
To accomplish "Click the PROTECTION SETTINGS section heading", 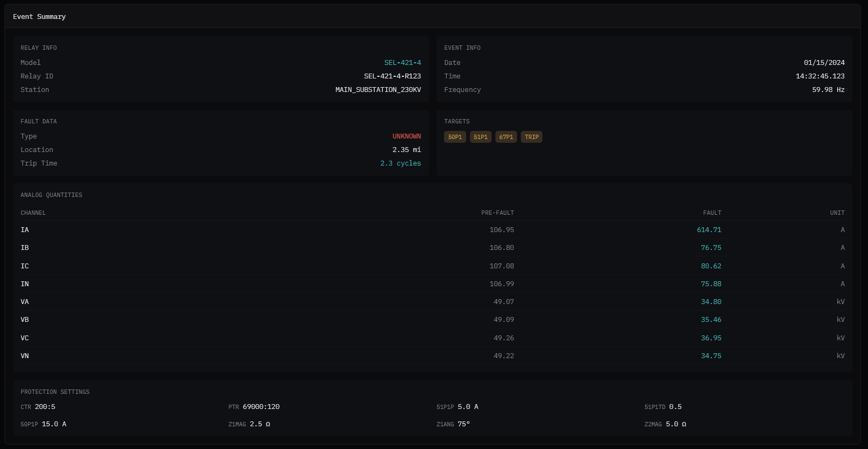I will pyautogui.click(x=55, y=392).
